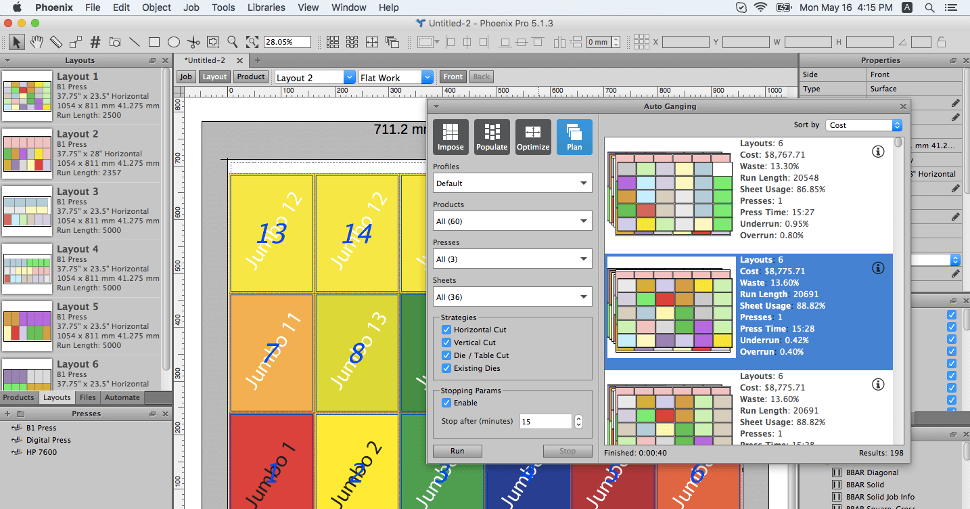Click the Product view button

[x=251, y=77]
